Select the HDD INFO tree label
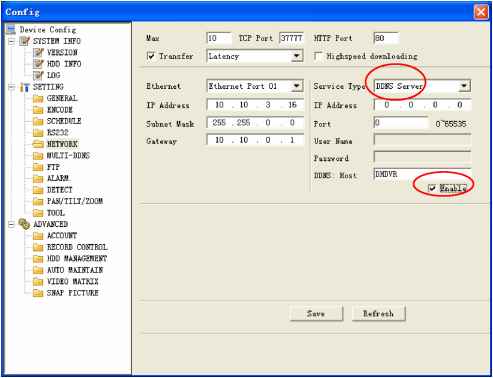This screenshot has height=378, width=493. tap(64, 64)
